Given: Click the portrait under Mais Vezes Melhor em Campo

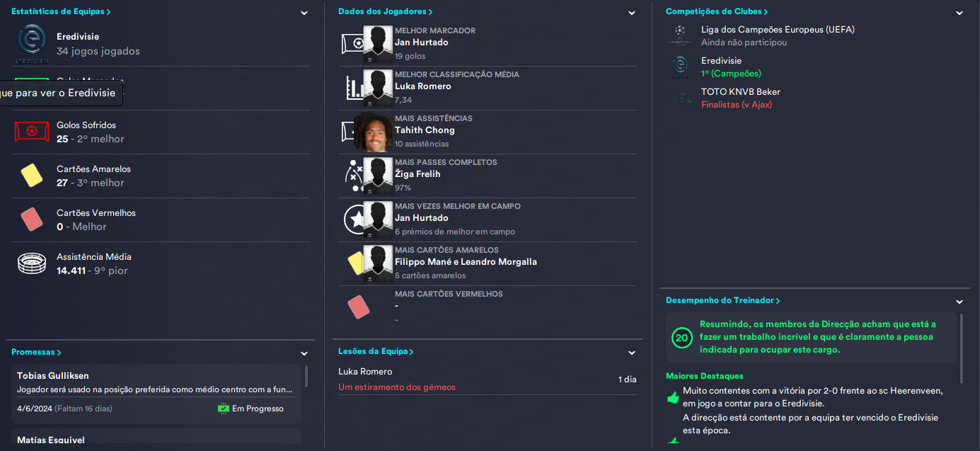Looking at the screenshot, I should pyautogui.click(x=377, y=219).
